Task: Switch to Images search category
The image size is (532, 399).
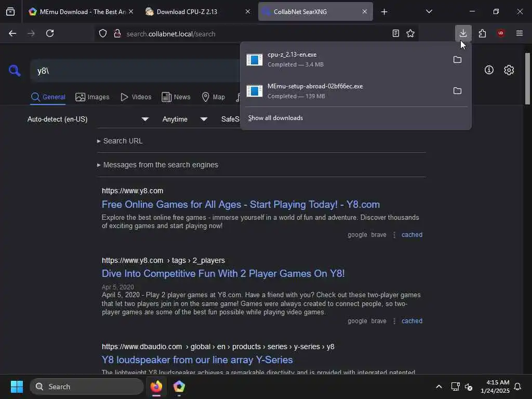Action: point(92,97)
